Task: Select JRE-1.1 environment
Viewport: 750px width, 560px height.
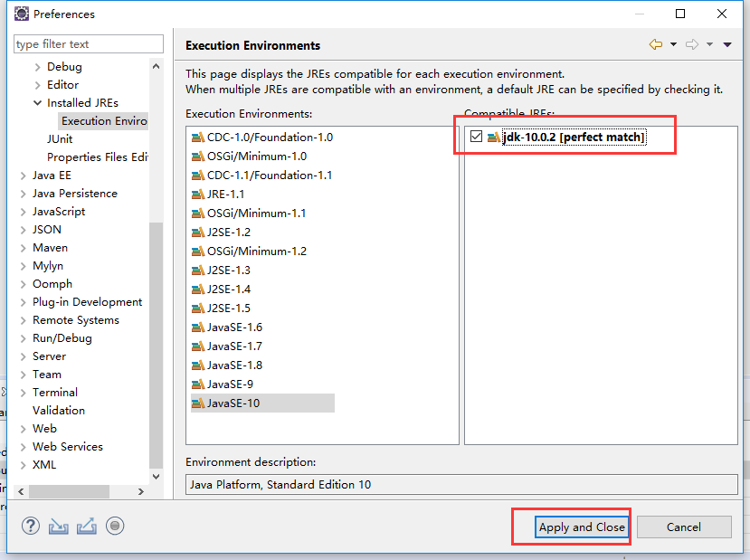Action: (218, 195)
